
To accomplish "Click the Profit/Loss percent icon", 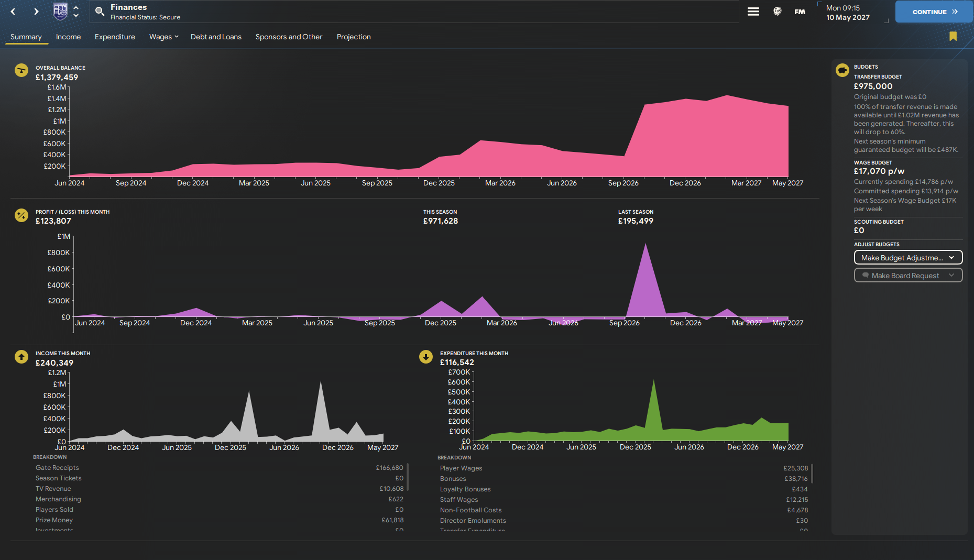I will 21,215.
